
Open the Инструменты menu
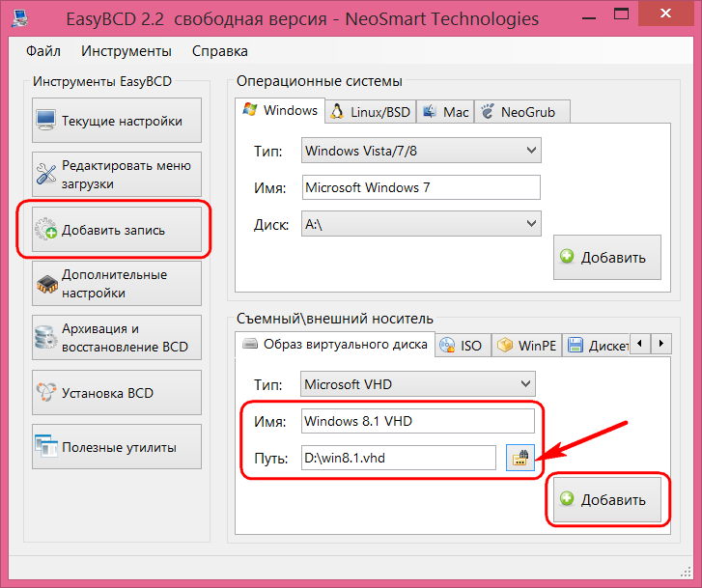click(x=126, y=51)
